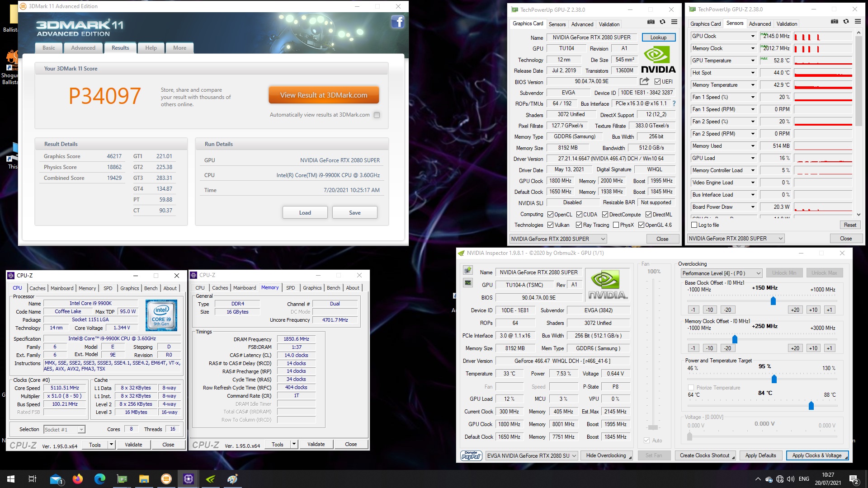Open hamburger menu in GPU-Z Sensors window
The width and height of the screenshot is (868, 488).
pyautogui.click(x=858, y=21)
